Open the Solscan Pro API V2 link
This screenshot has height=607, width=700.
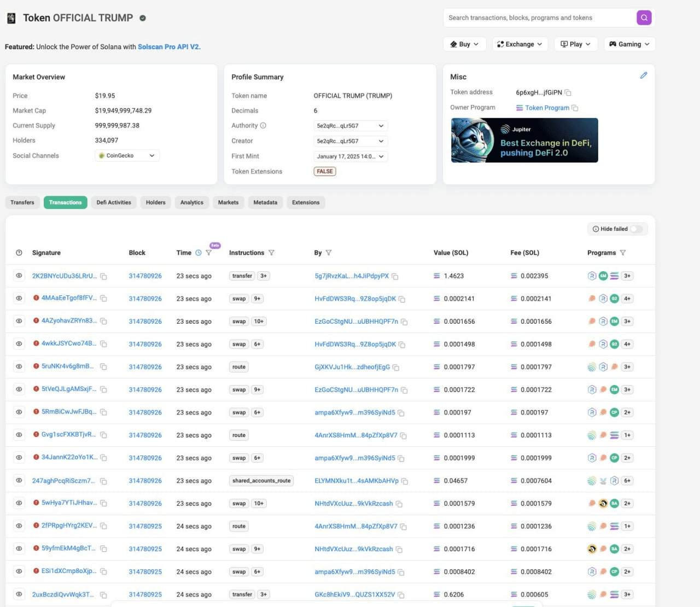click(169, 47)
